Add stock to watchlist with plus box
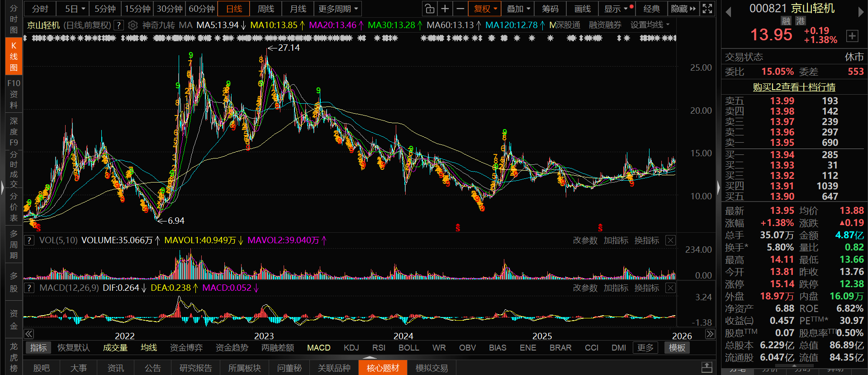Screen dimensions: 868x375 tap(852, 36)
